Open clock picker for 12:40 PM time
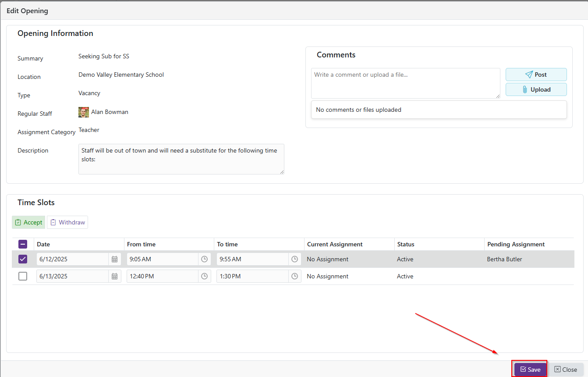The height and width of the screenshot is (377, 588). click(x=204, y=276)
